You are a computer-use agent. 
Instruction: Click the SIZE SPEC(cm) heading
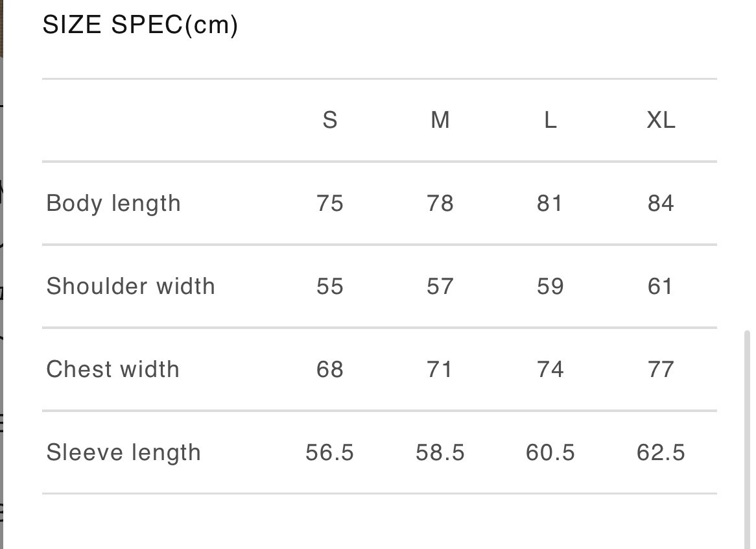pos(140,25)
